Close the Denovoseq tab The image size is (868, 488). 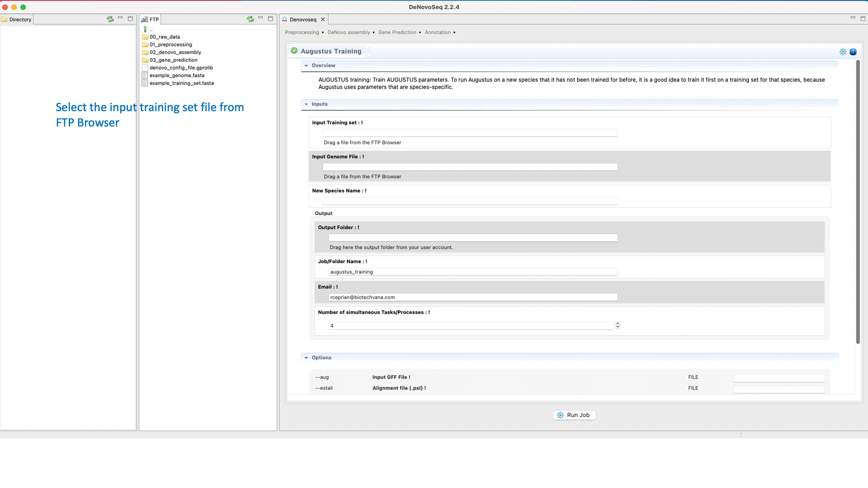tap(323, 19)
